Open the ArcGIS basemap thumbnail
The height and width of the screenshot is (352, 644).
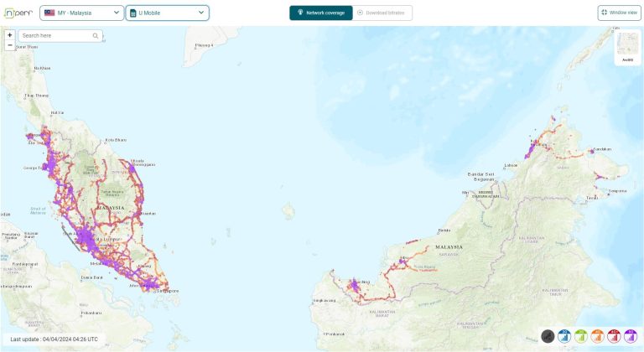(627, 47)
